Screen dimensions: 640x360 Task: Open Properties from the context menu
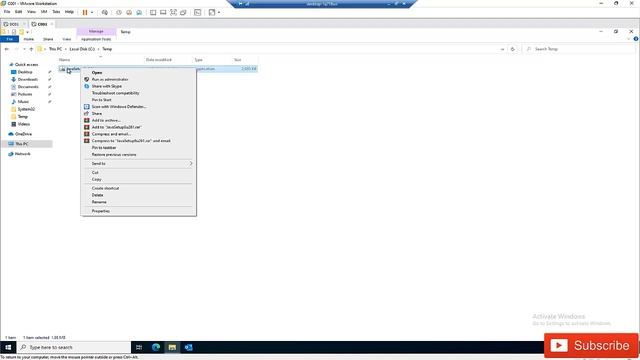tap(138, 211)
